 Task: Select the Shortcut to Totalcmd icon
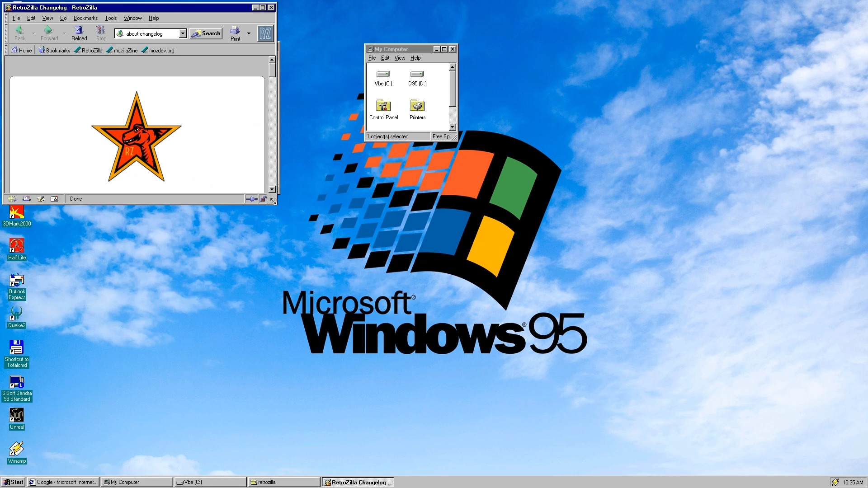pyautogui.click(x=17, y=354)
